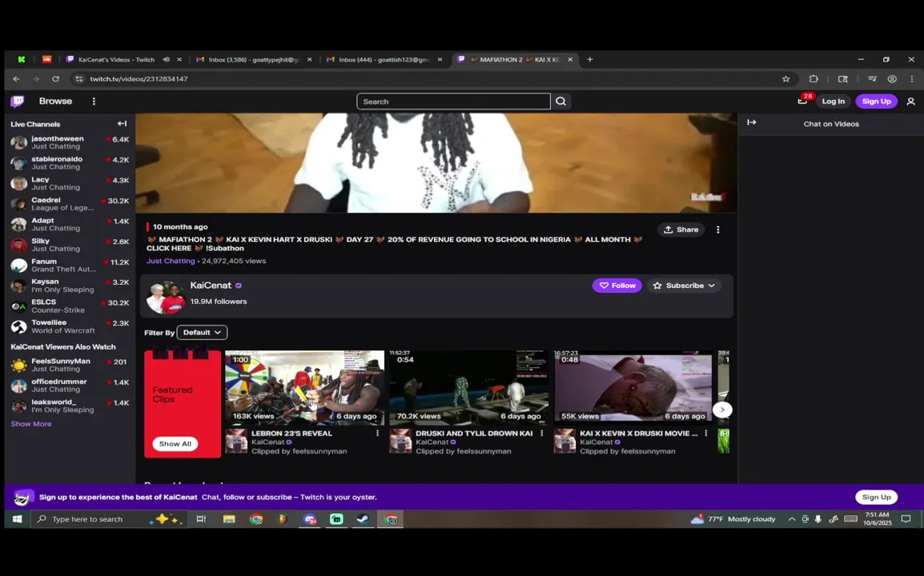The image size is (924, 576).
Task: Open video options dots next to Share
Action: pos(717,230)
